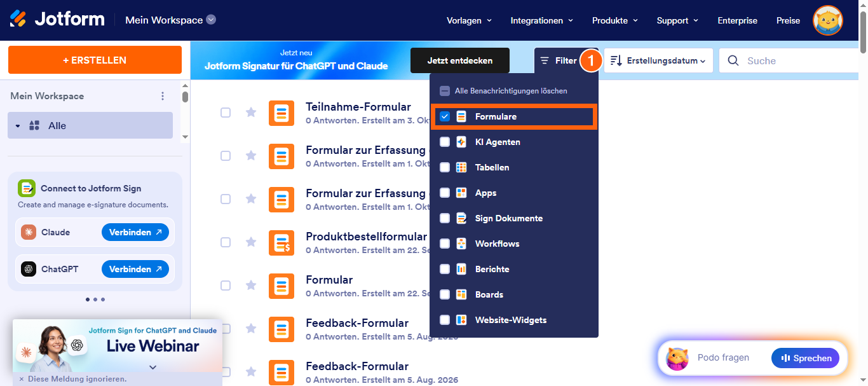Viewport: 868px width, 386px height.
Task: Click the Podo cat avatar
Action: [677, 358]
